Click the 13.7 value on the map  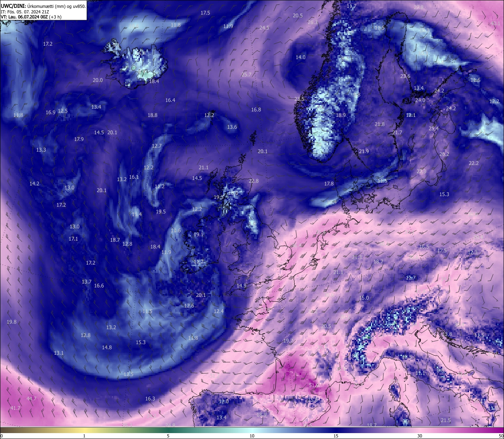87,282
